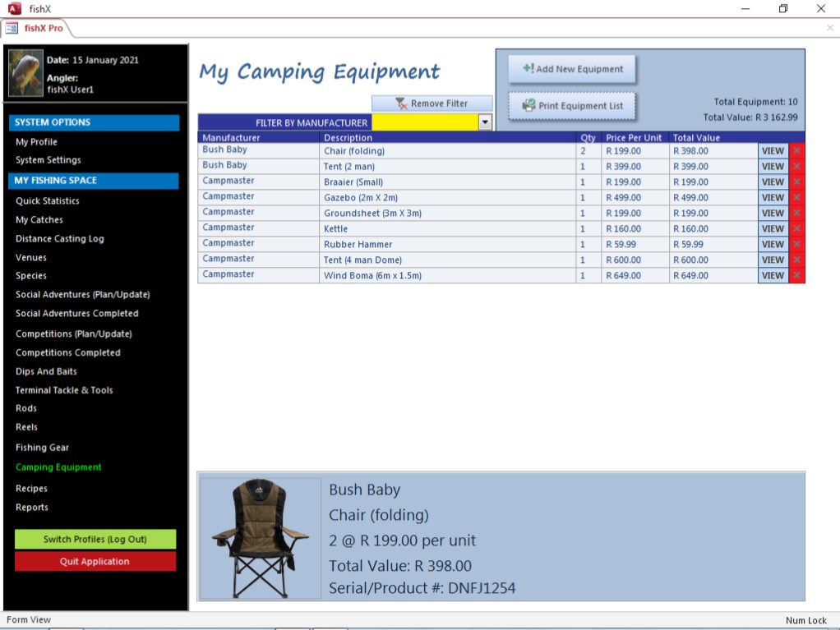
Task: Click the plus icon on Add New Equipment
Action: pos(528,68)
